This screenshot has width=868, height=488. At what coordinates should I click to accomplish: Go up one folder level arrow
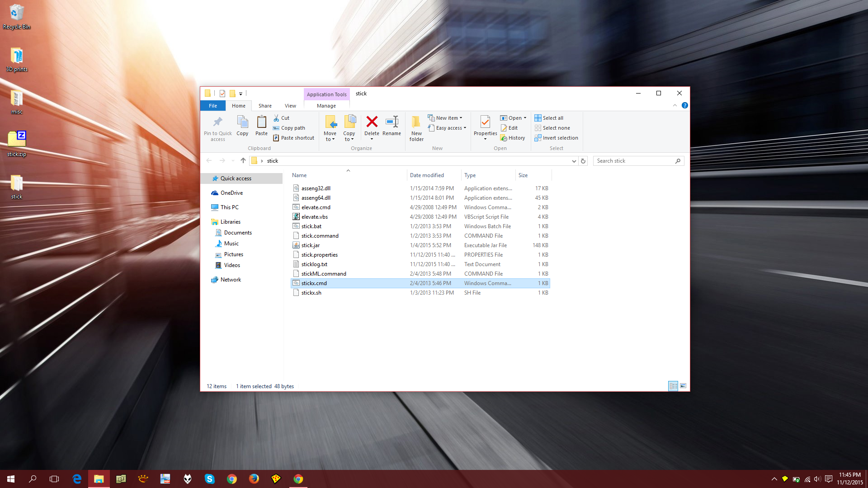click(243, 160)
